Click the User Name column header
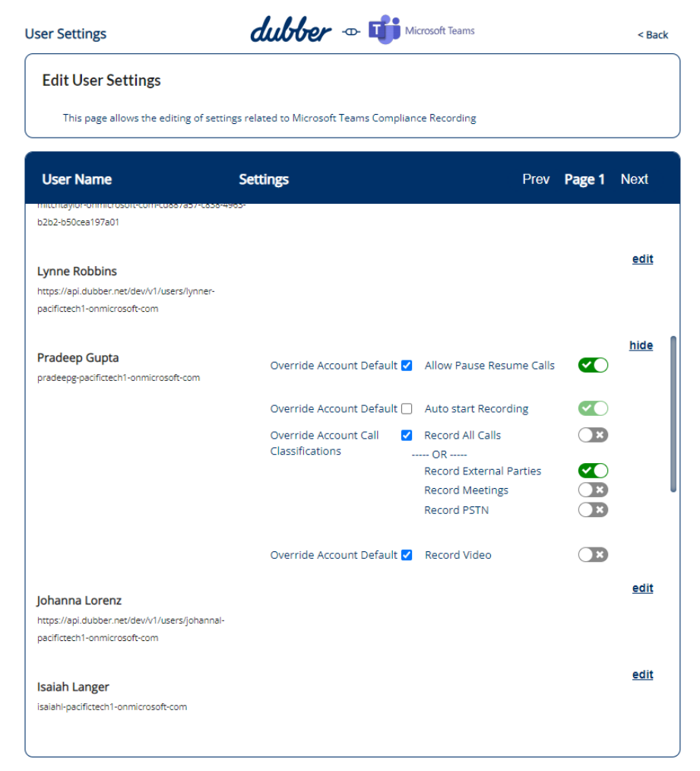This screenshot has height=771, width=700. pyautogui.click(x=77, y=179)
